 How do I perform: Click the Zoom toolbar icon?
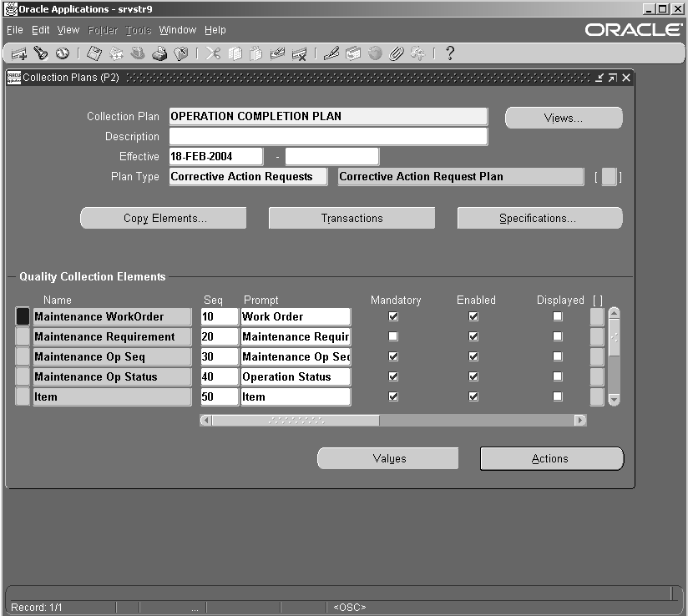(353, 53)
